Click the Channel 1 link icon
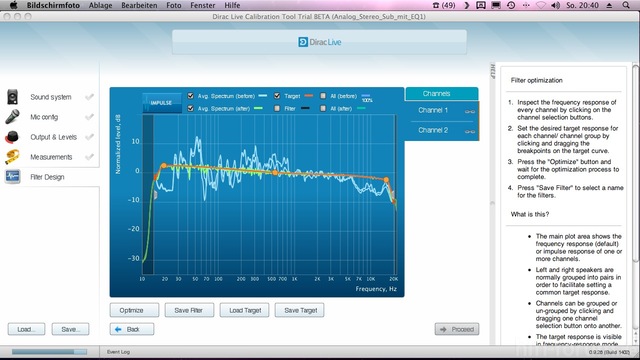 coord(469,111)
